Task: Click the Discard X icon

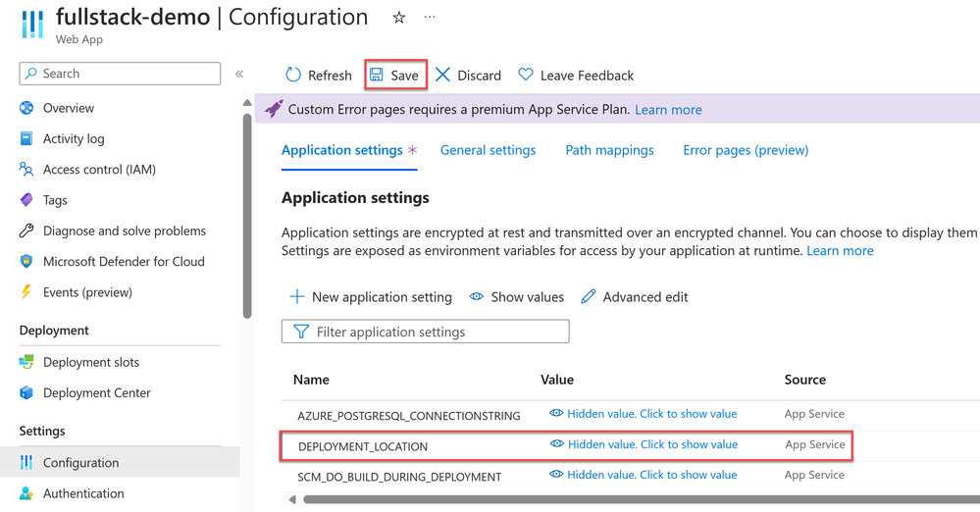Action: (442, 75)
